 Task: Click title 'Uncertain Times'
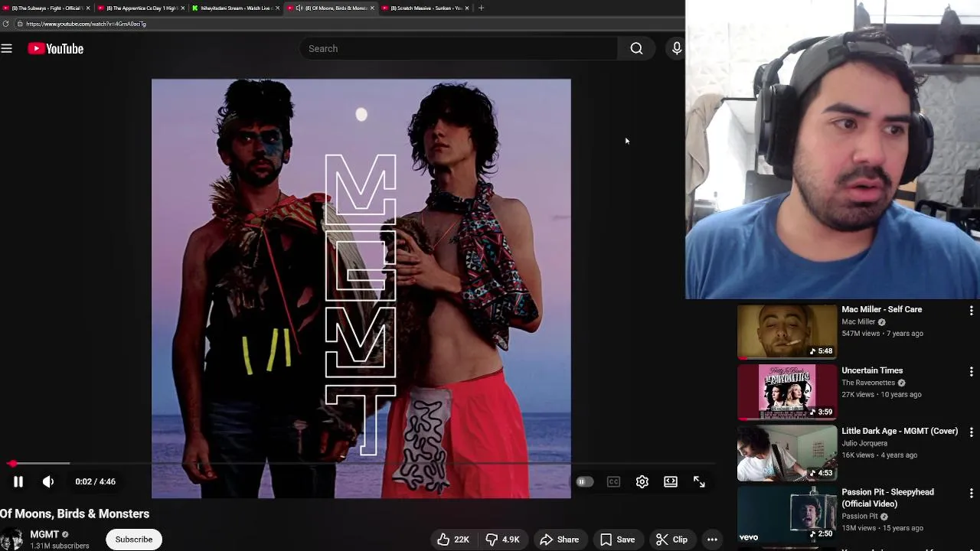(x=872, y=370)
